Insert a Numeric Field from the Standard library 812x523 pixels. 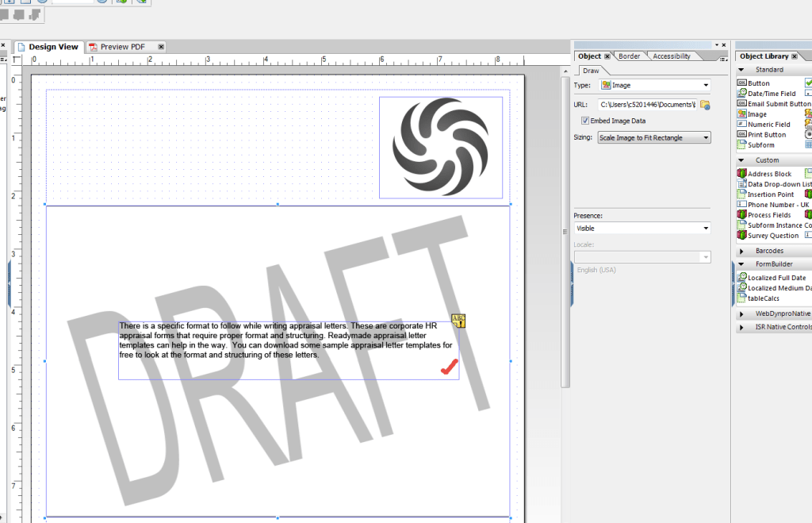[768, 124]
